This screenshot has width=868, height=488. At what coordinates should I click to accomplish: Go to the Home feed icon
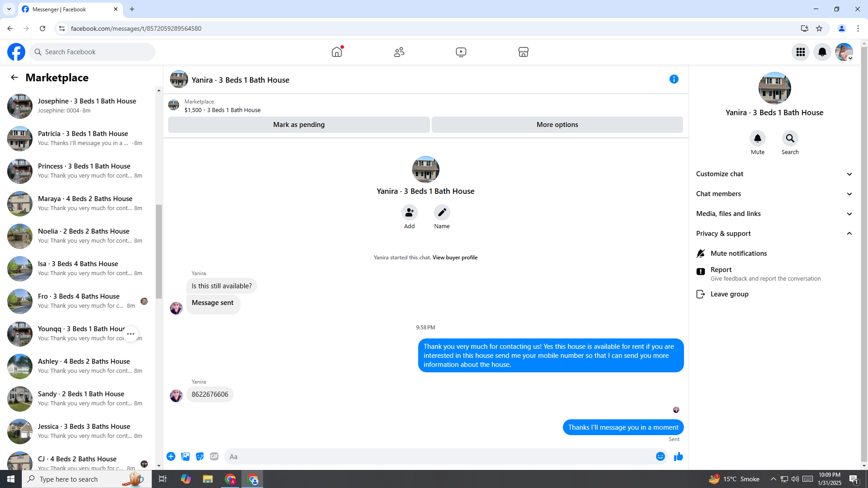tap(337, 52)
